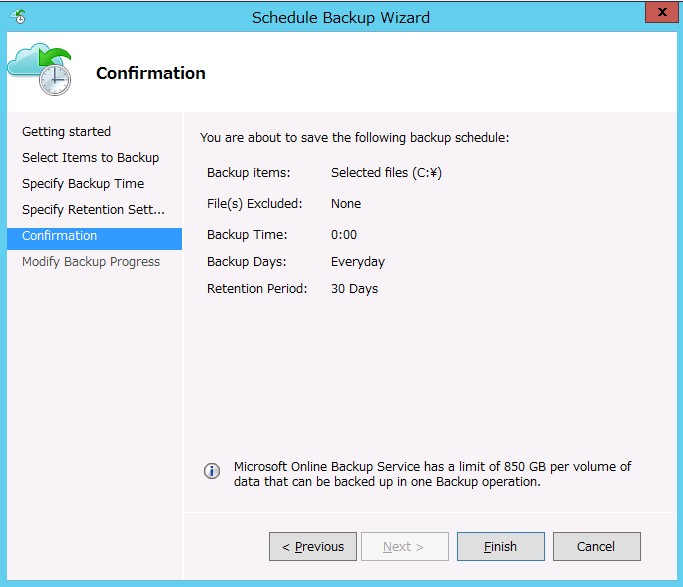
Task: Open the Select Items to Backup step
Action: [x=90, y=158]
